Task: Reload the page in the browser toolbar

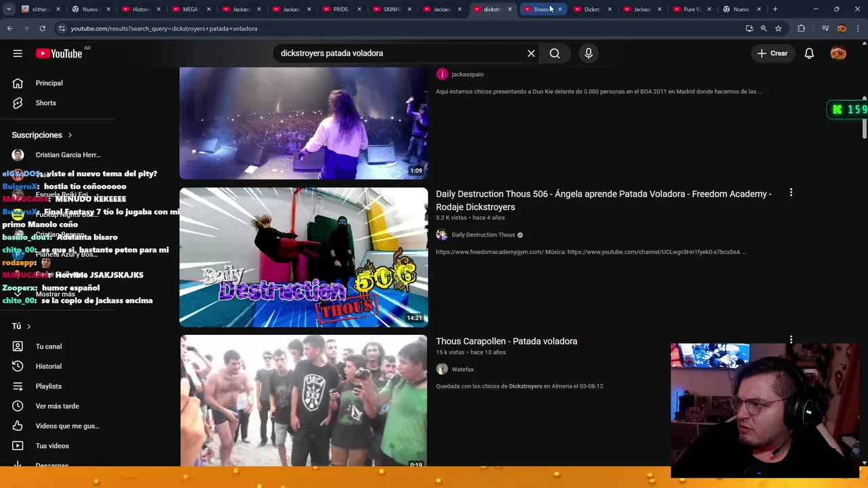Action: pos(42,28)
